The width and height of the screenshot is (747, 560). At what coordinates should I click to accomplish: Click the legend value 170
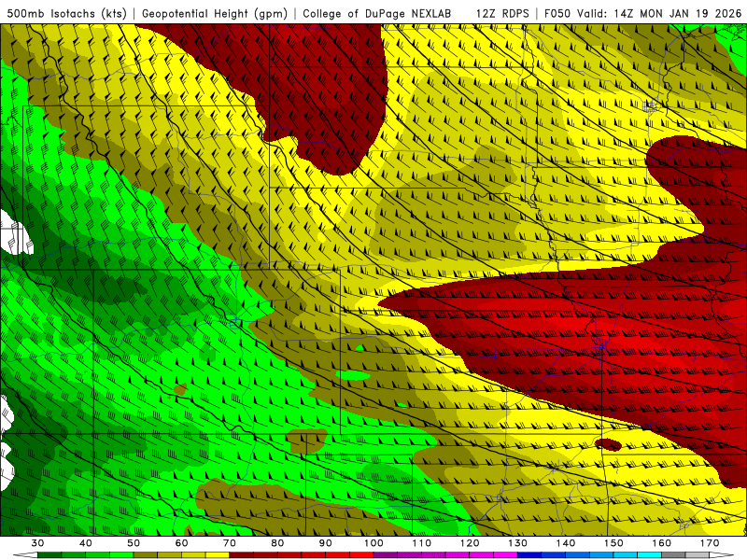(x=710, y=542)
